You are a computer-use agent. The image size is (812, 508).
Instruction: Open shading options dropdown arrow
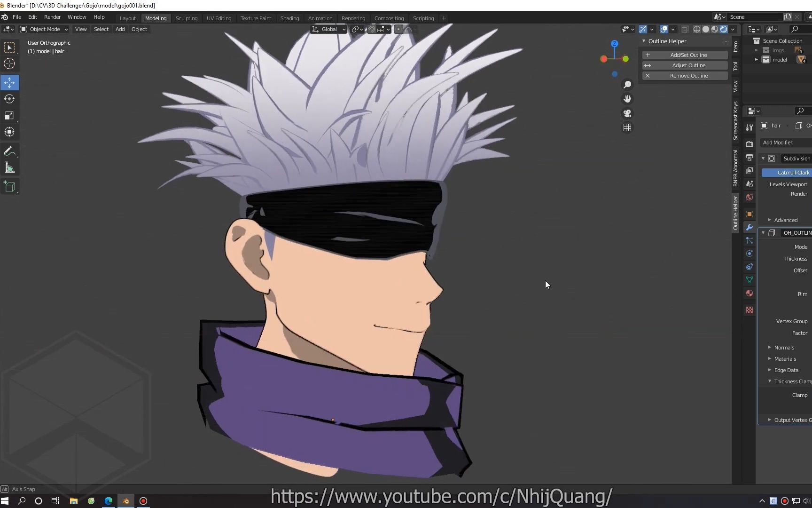click(733, 29)
